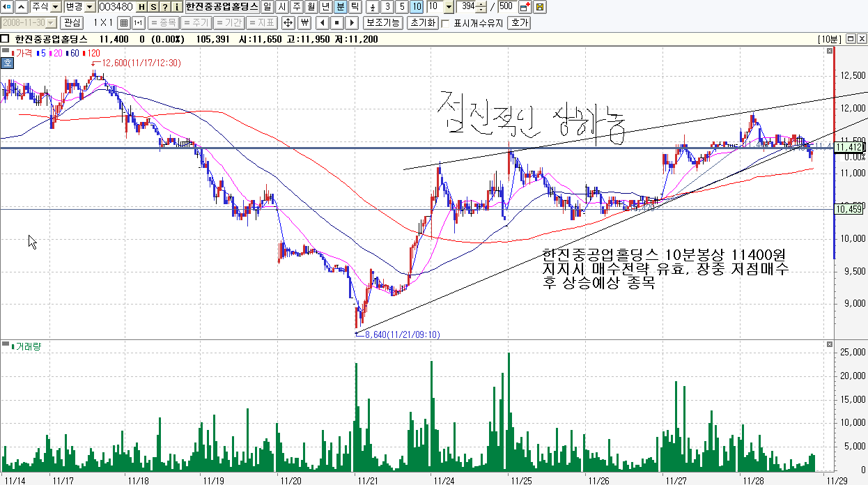This screenshot has height=485, width=868.
Task: Click the 보조기능 button
Action: [x=382, y=23]
